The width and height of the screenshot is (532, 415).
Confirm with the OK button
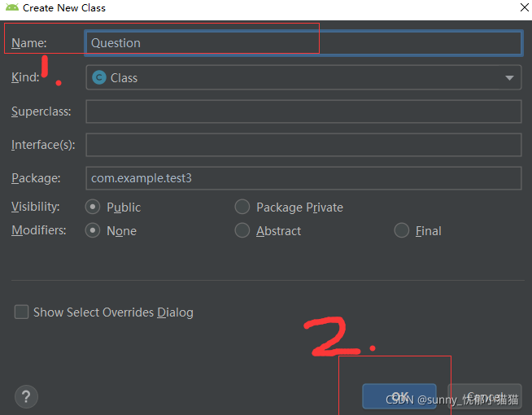pyautogui.click(x=399, y=396)
